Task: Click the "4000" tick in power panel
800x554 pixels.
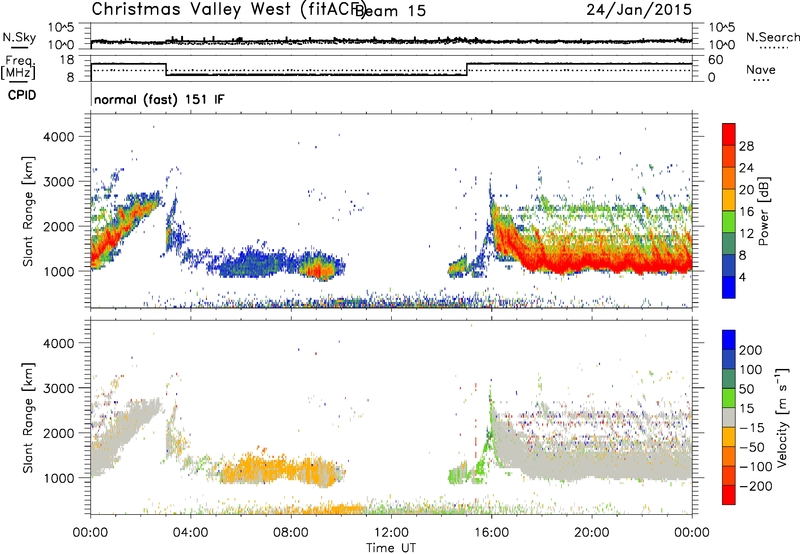Action: 58,137
